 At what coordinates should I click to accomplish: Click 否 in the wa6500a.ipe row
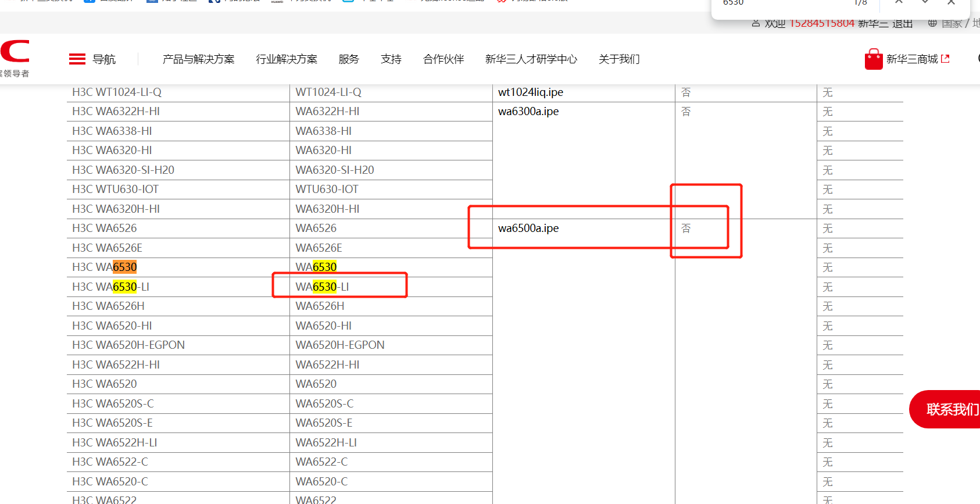[686, 228]
